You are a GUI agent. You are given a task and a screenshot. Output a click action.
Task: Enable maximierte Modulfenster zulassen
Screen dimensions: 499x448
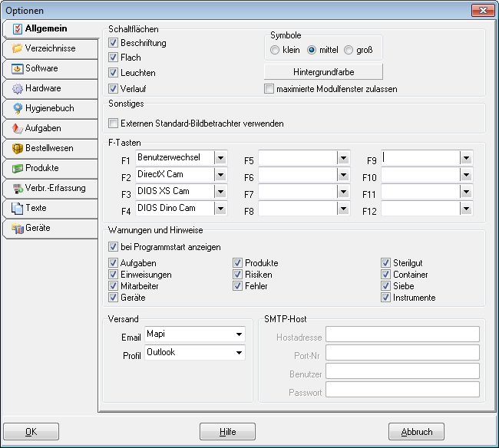(x=269, y=89)
